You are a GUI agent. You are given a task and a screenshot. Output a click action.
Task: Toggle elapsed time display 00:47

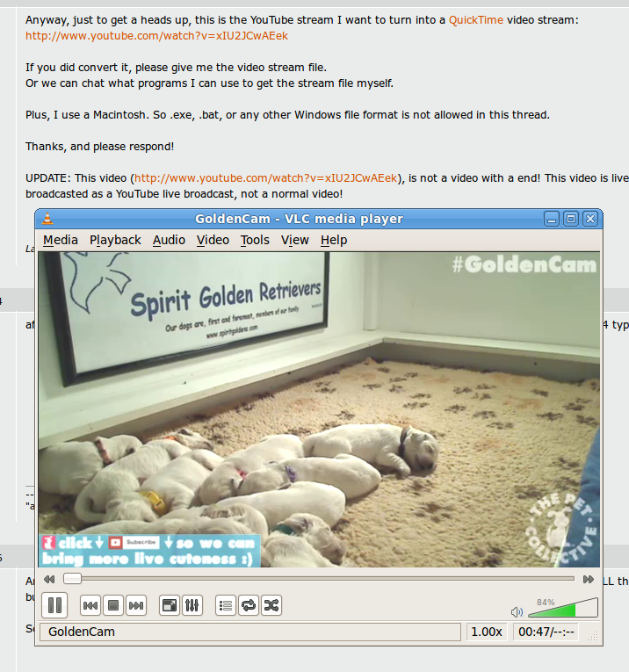coord(546,632)
